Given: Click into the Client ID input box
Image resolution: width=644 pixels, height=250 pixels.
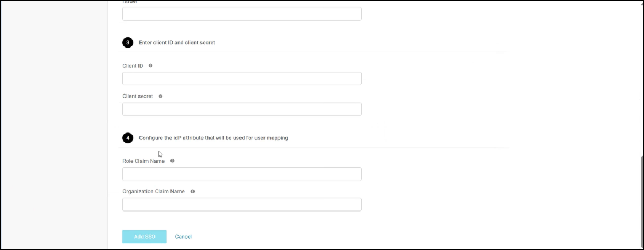Looking at the screenshot, I should [x=242, y=79].
